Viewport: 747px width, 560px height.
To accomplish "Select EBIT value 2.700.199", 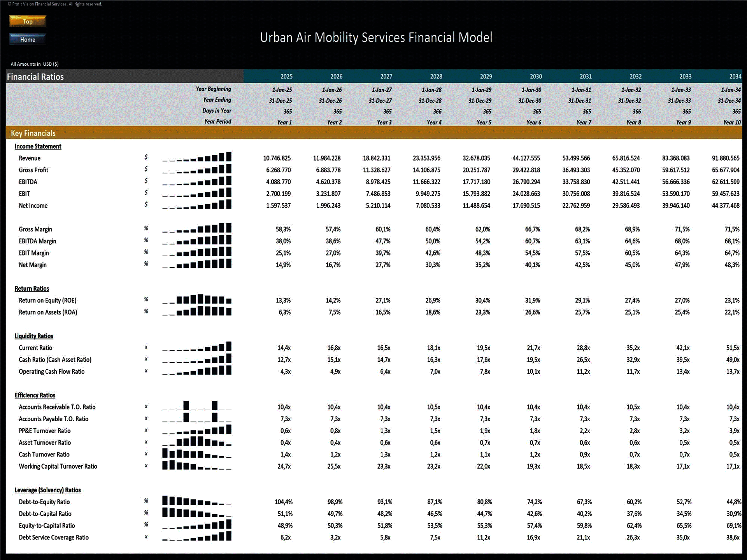I will pyautogui.click(x=278, y=194).
